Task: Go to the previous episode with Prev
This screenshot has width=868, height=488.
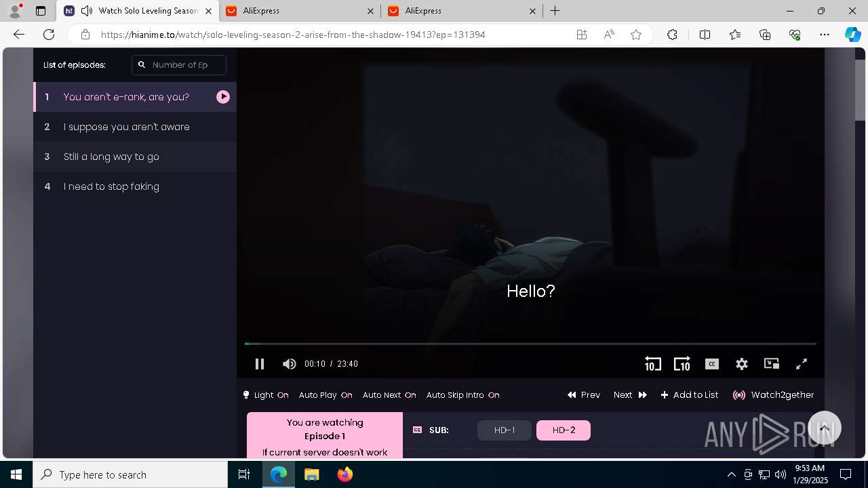Action: (x=584, y=395)
